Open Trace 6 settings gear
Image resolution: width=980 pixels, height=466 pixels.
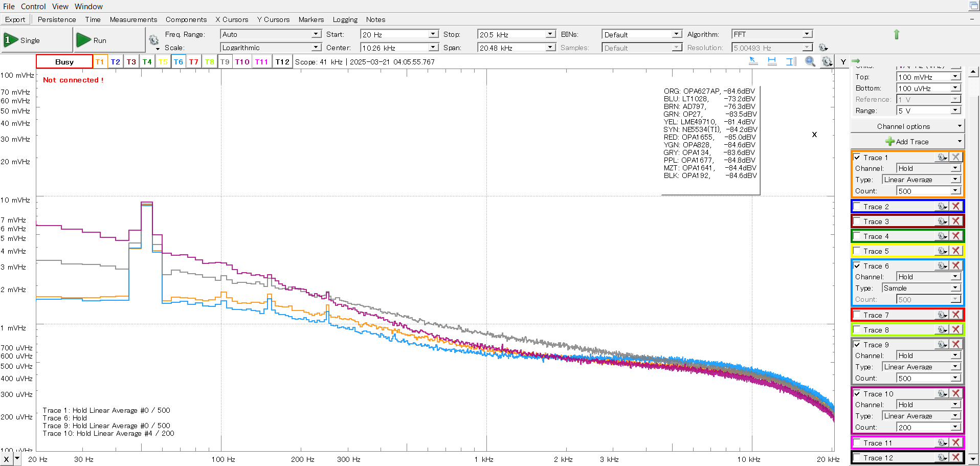[942, 265]
